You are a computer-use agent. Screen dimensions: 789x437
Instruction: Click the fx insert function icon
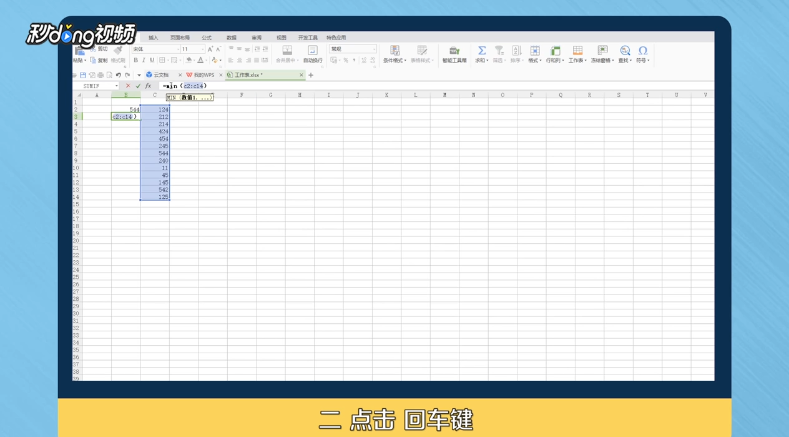coord(148,86)
